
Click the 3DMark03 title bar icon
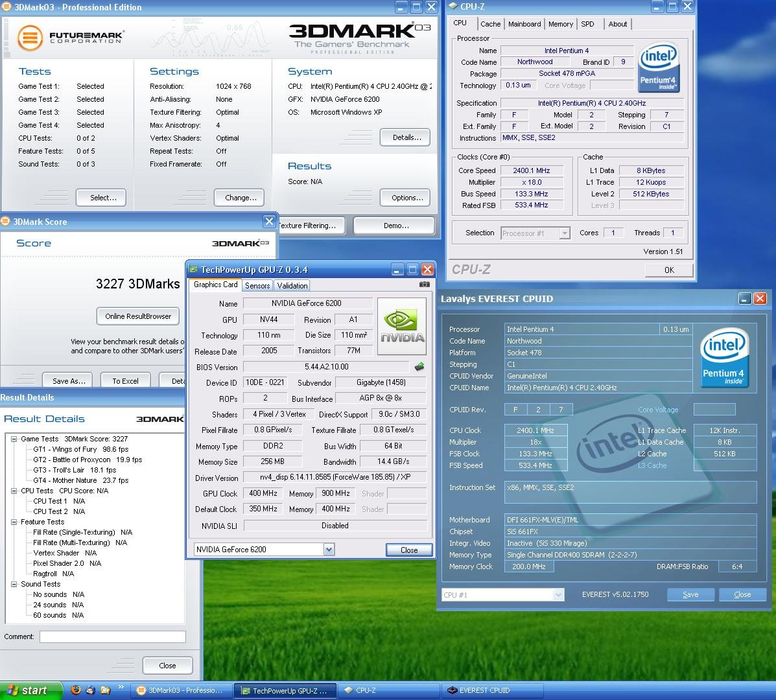[x=6, y=7]
